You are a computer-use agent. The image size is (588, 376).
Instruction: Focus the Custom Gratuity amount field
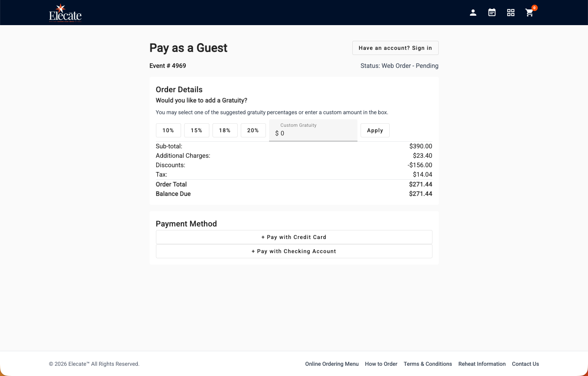point(313,130)
